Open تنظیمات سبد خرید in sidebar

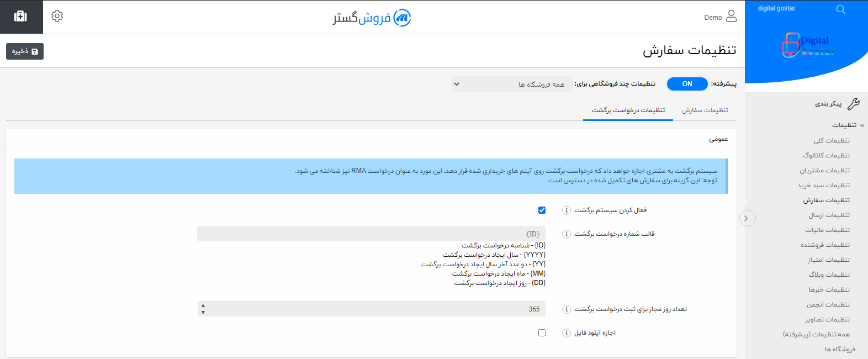[x=824, y=186]
